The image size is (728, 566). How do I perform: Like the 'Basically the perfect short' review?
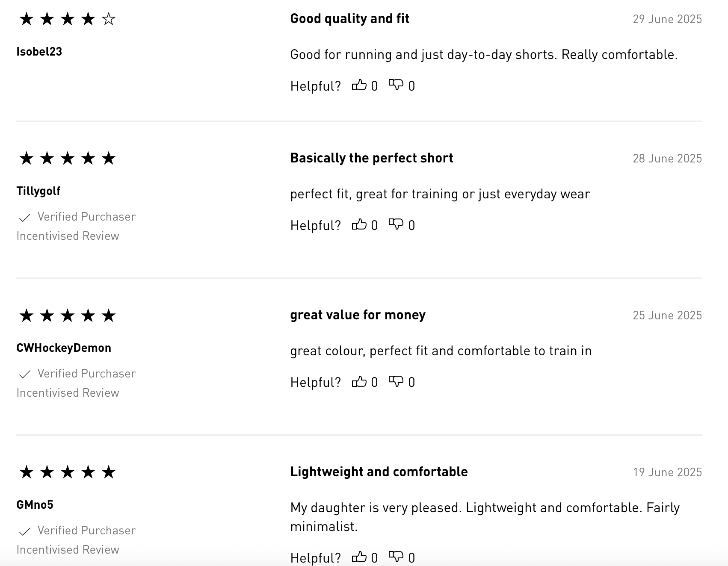tap(359, 225)
